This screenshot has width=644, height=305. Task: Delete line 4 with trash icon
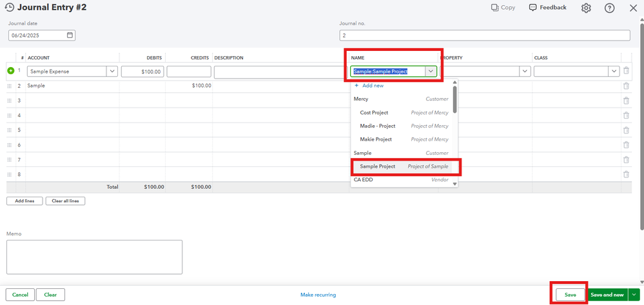(x=626, y=115)
